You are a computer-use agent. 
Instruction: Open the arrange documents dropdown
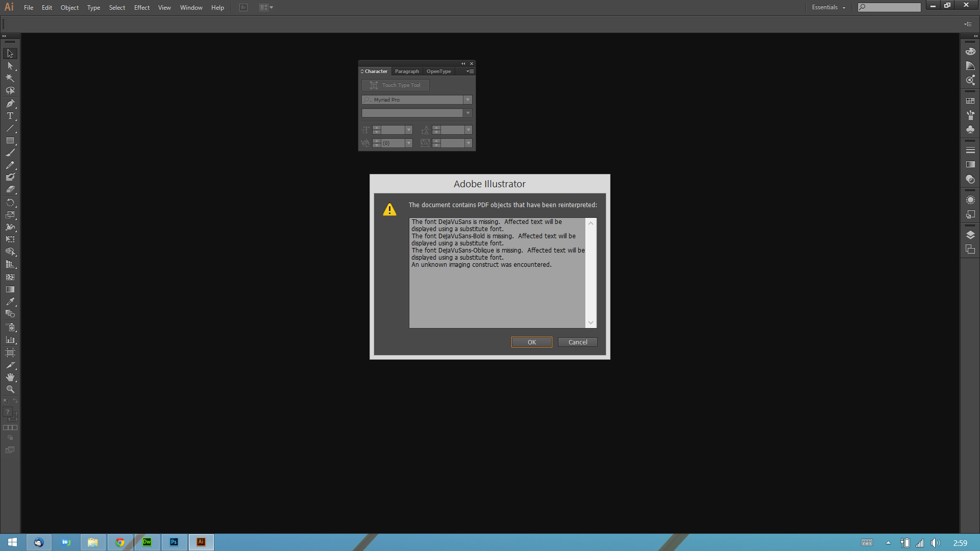[266, 7]
